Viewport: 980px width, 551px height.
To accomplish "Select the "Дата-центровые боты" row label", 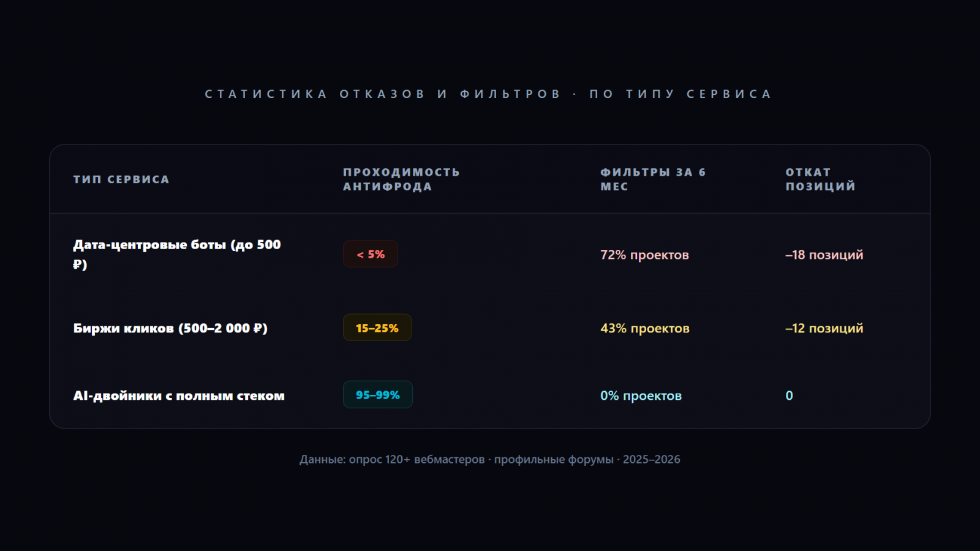I will [176, 245].
